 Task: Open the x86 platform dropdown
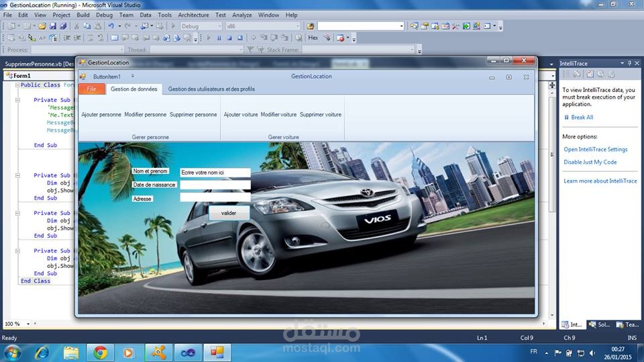298,26
